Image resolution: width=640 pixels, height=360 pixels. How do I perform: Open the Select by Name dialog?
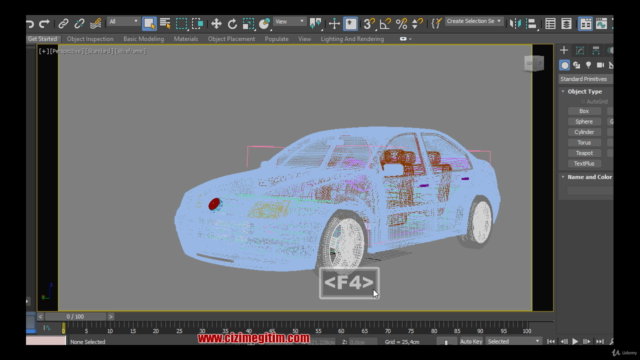[x=165, y=24]
